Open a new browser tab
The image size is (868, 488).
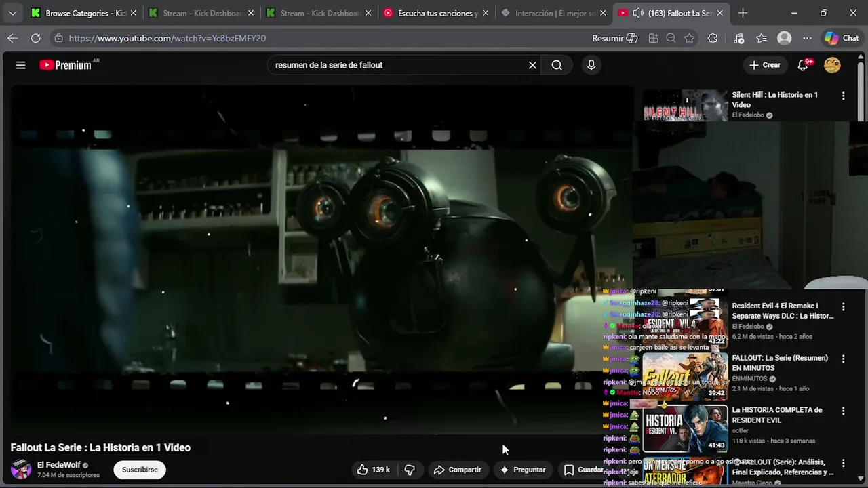[x=743, y=13]
